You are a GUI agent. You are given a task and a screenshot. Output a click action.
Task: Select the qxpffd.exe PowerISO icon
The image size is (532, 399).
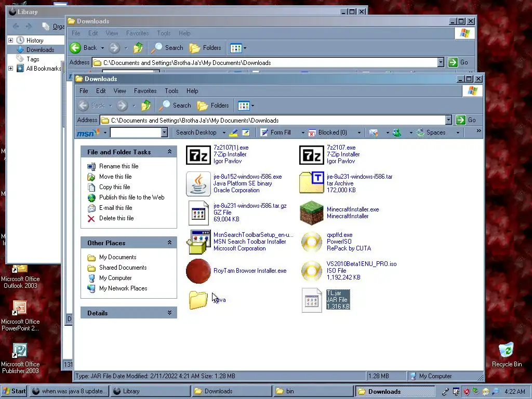coord(312,242)
